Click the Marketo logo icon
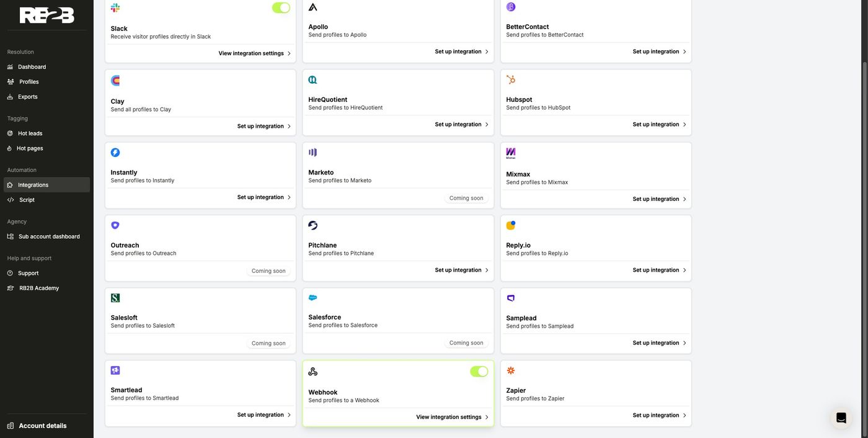Screen dimensions: 868x438 (313, 153)
